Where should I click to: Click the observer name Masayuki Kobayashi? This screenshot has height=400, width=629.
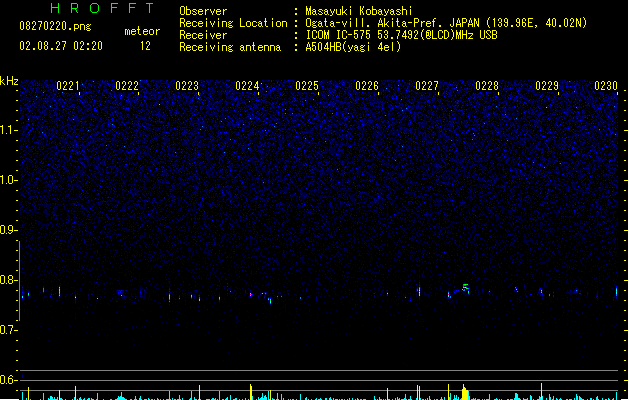[x=359, y=11]
